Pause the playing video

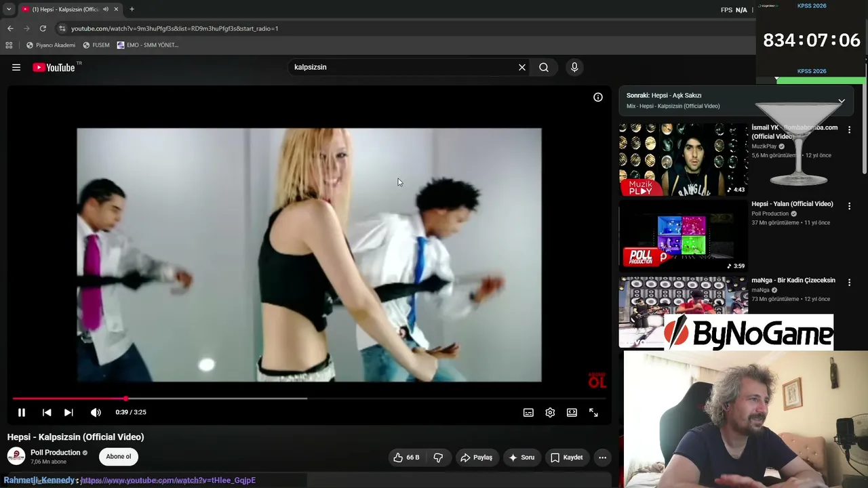(x=22, y=412)
